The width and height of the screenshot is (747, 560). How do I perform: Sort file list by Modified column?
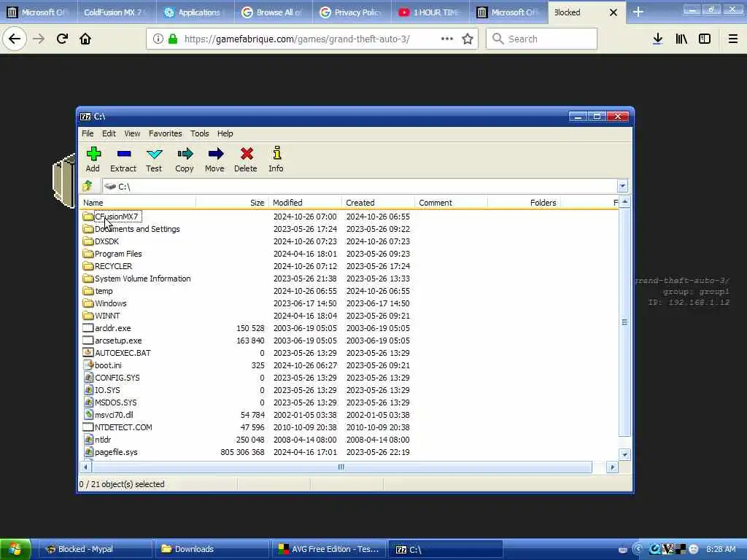point(306,203)
